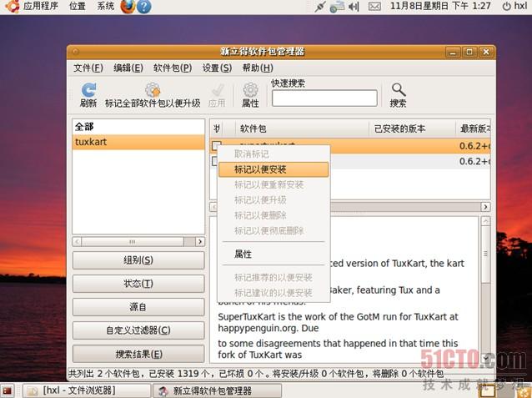Choose 标记以便安装 in context menu
The image size is (532, 398).
pyautogui.click(x=274, y=169)
